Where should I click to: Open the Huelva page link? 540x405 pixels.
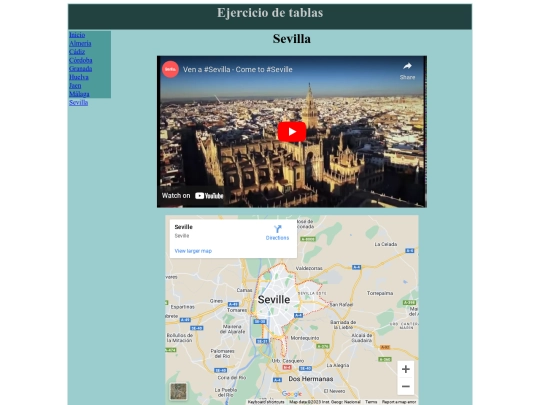tap(79, 77)
